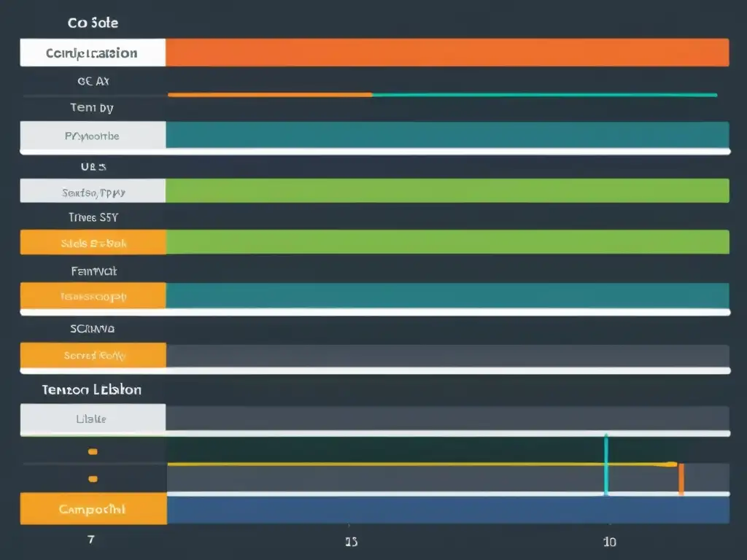
Task: Click the thin orange line beside GE AX
Action: click(270, 94)
